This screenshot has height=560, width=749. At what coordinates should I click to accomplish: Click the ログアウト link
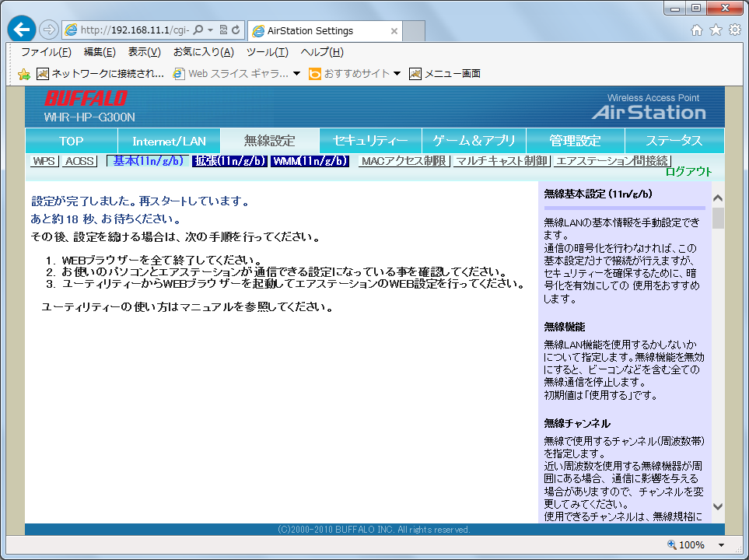point(688,172)
